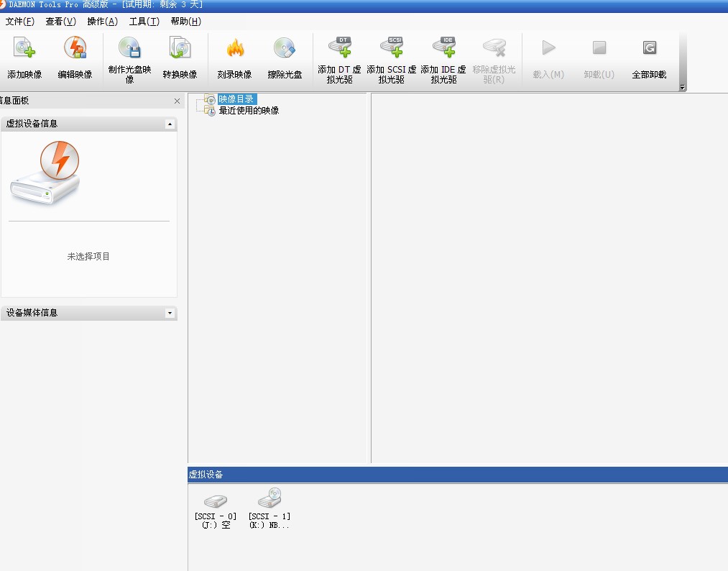This screenshot has height=571, width=728.
Task: Click 全部卸载 (Unmount All) icon
Action: click(649, 58)
